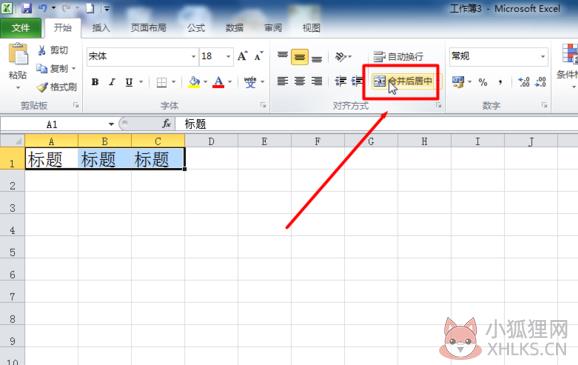578x365 pixels.
Task: Click the fx insert function icon
Action: (x=167, y=124)
